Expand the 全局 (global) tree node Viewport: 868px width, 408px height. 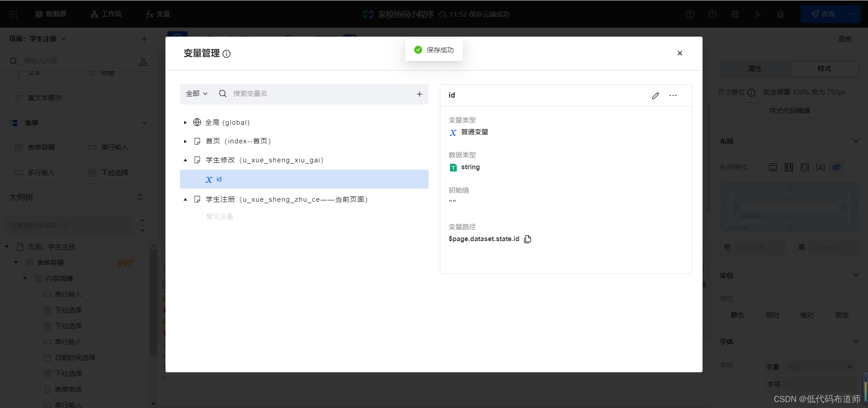coord(185,123)
